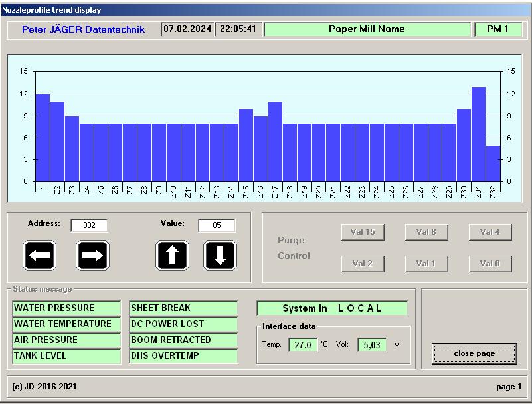The width and height of the screenshot is (532, 404).
Task: Click the Address input field
Action: 89,225
